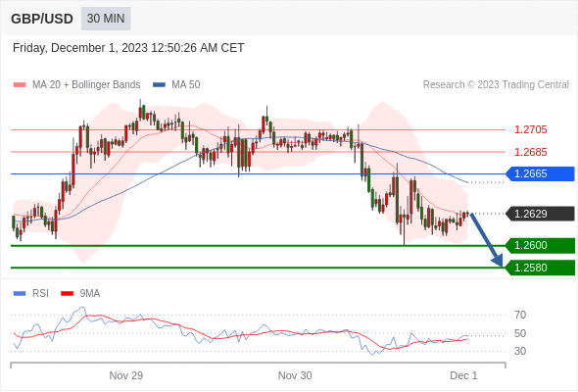Select the 1.2580 target price tag
Image resolution: width=578 pixels, height=392 pixels.
click(x=540, y=268)
